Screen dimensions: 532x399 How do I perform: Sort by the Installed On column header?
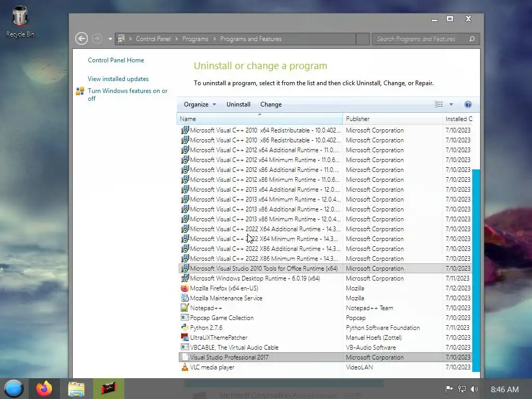[458, 119]
